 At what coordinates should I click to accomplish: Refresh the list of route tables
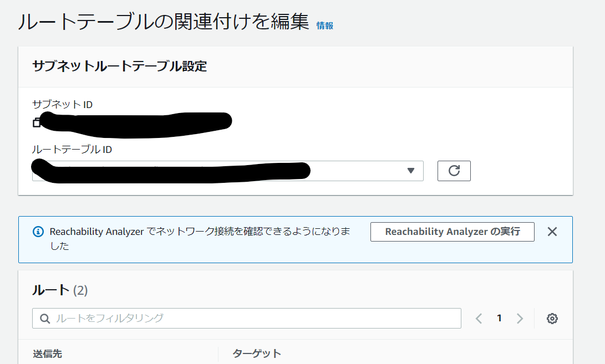[x=454, y=171]
